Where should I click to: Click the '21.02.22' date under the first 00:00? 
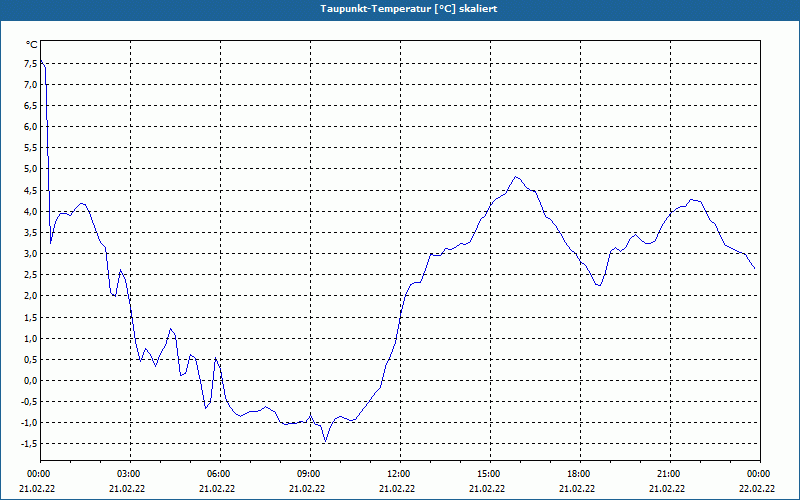[37, 489]
